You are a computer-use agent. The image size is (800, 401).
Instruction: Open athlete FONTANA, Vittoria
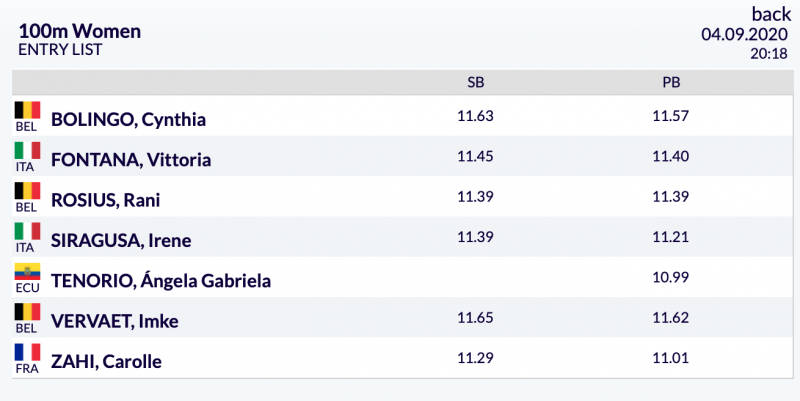pyautogui.click(x=131, y=160)
